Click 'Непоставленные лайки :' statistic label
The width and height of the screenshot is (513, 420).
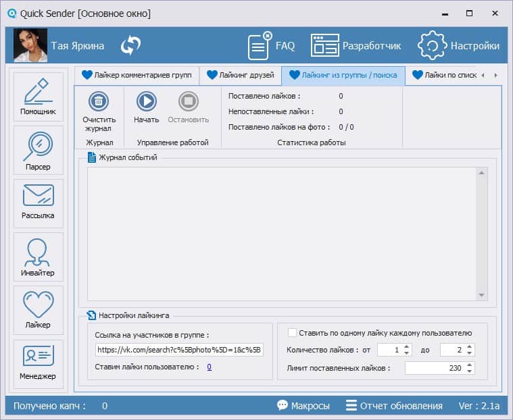271,111
